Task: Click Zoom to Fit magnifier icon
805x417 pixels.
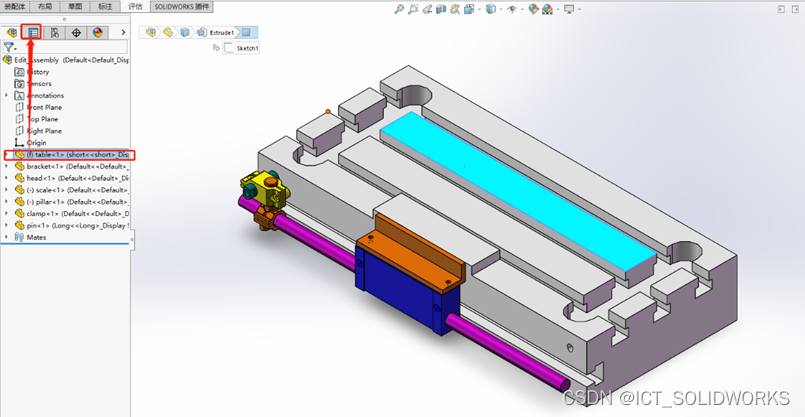Action: [x=399, y=9]
